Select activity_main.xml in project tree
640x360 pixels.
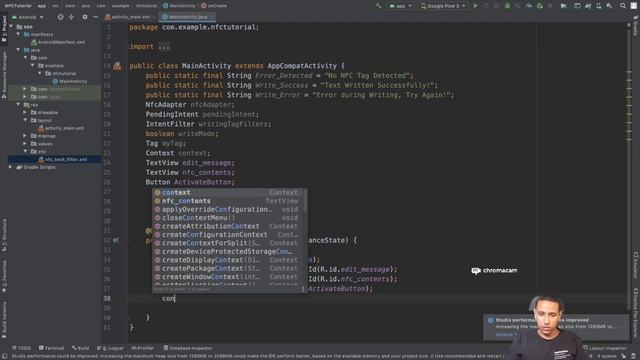point(61,128)
